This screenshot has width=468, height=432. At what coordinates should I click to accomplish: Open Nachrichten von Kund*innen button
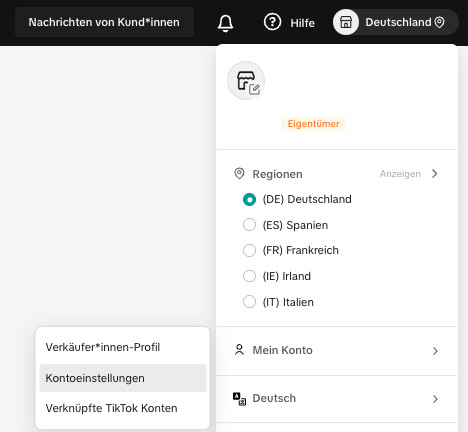(104, 22)
